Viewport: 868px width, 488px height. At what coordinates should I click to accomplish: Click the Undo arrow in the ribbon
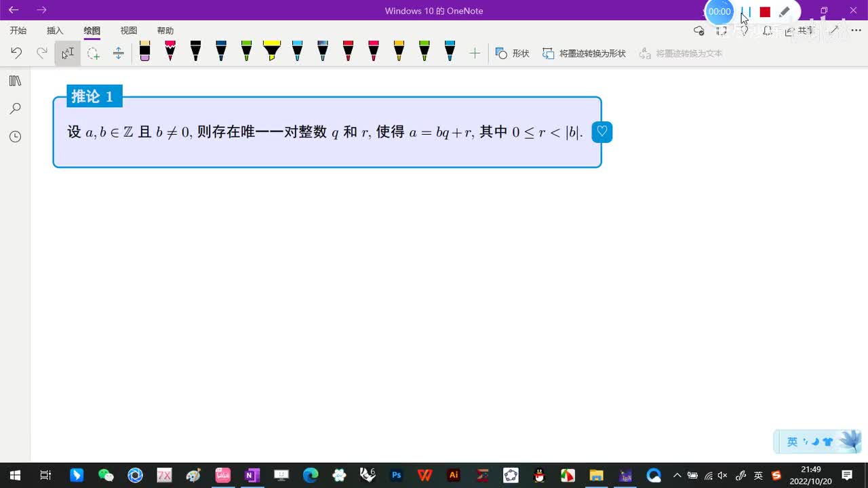[x=16, y=53]
